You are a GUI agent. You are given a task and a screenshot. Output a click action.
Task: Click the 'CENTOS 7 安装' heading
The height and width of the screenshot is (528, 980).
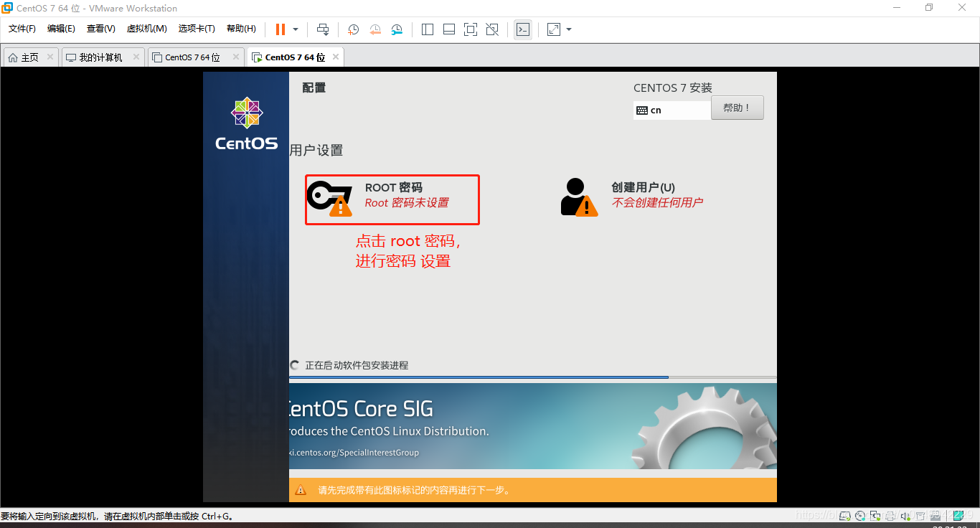pyautogui.click(x=673, y=88)
